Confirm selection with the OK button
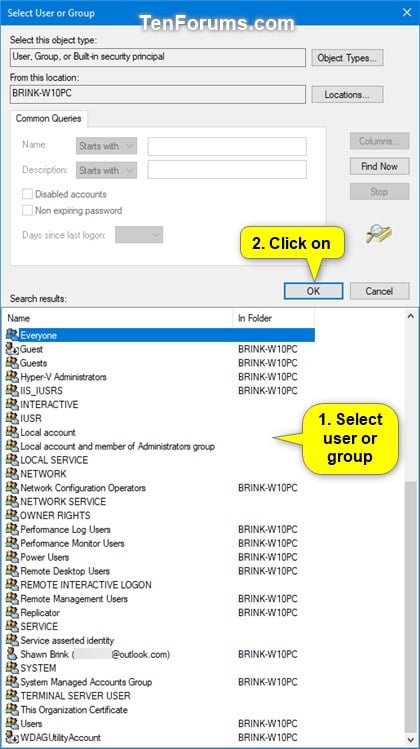420x749 pixels. 313,291
